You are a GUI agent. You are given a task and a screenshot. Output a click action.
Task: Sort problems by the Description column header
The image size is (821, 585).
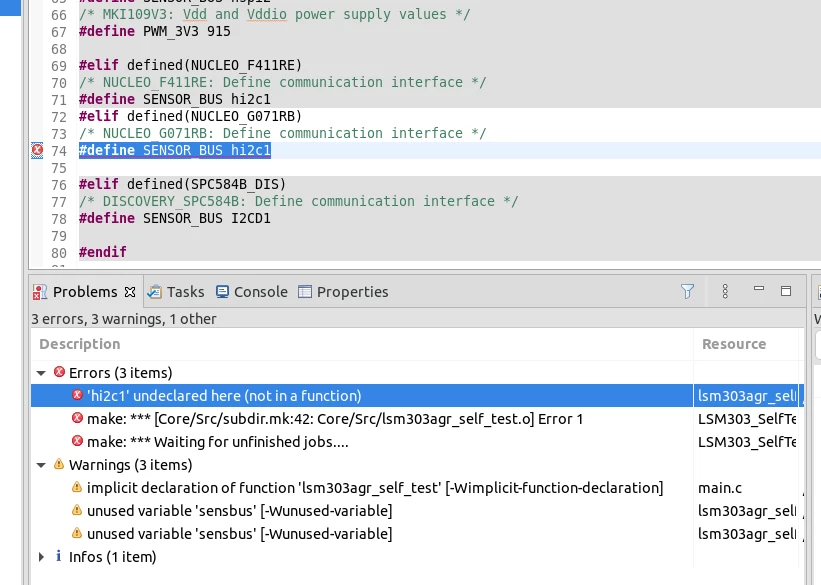[80, 344]
